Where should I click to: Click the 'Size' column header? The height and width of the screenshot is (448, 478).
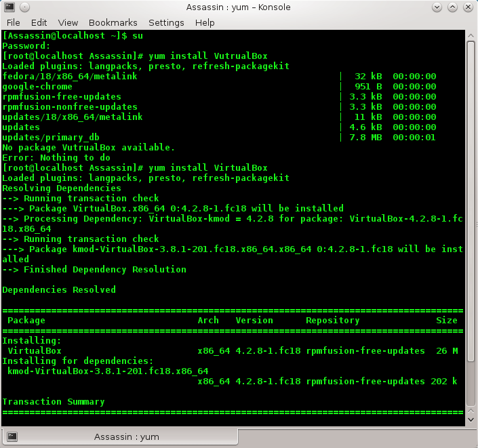coord(447,321)
